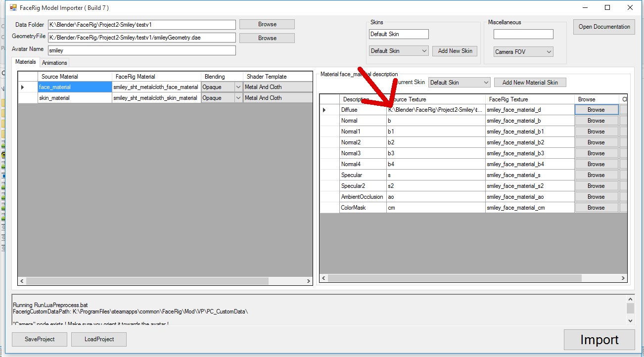Browse for the Normal4 texture
Image resolution: width=644 pixels, height=357 pixels.
[597, 164]
